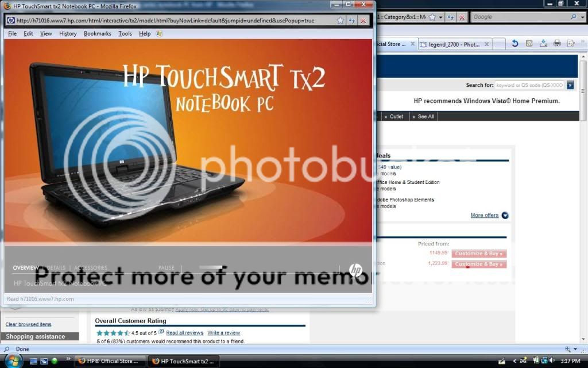Switch to HP TouchSmart tx2 taskbar button

click(183, 361)
